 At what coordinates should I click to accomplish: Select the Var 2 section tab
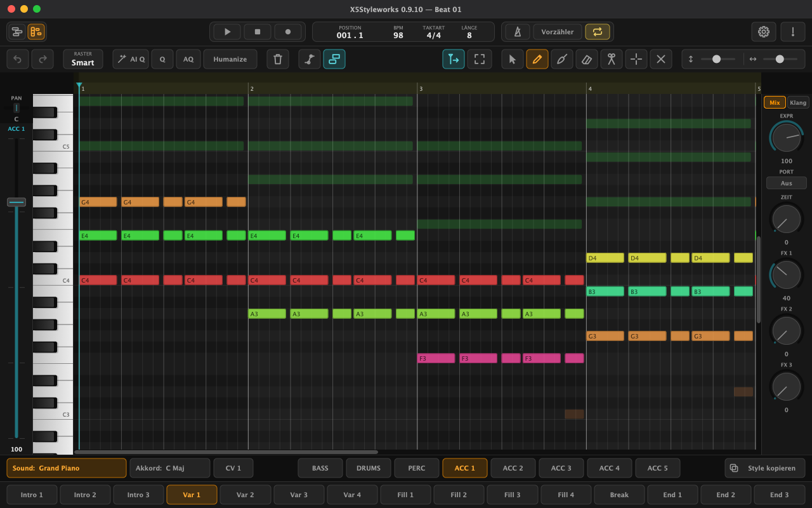point(246,495)
